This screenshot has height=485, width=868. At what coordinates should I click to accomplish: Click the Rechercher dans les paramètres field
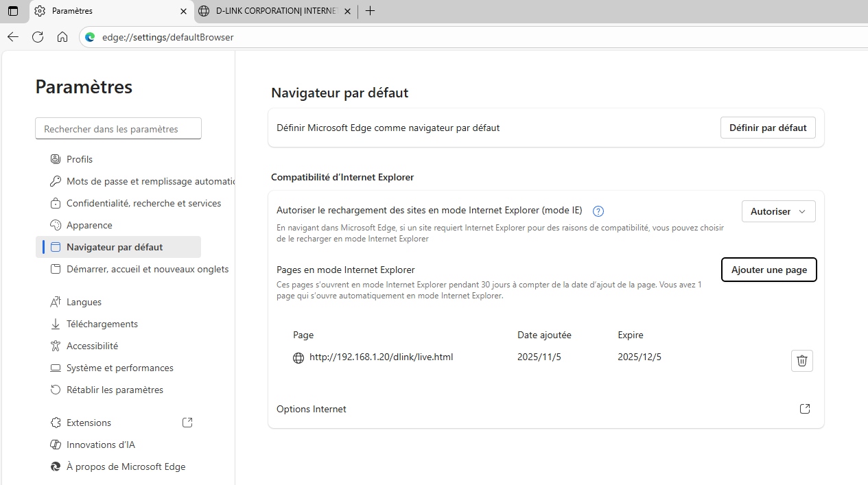[118, 129]
